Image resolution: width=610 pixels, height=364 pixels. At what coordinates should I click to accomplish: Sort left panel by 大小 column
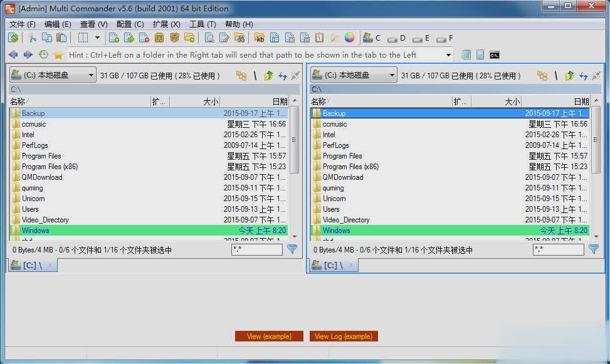pos(194,101)
